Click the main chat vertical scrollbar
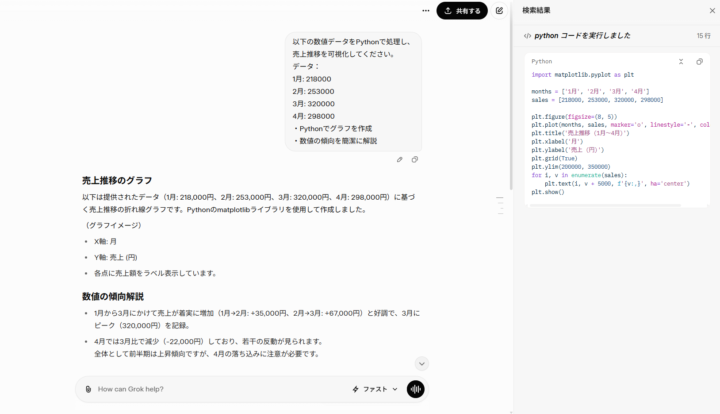 (x=511, y=95)
